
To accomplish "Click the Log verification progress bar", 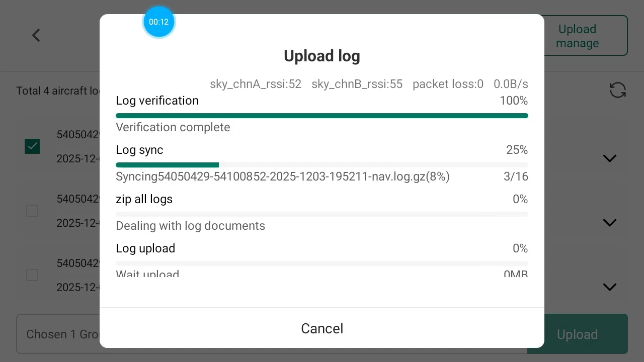I will click(322, 116).
